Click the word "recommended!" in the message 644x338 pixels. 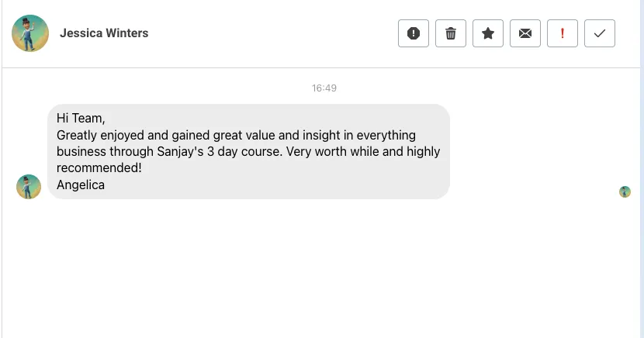(x=99, y=167)
